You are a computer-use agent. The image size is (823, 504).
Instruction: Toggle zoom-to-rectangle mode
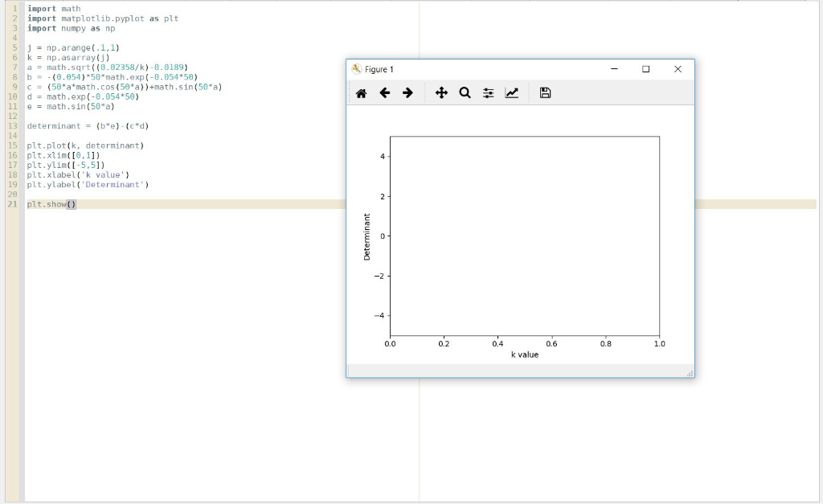point(465,92)
